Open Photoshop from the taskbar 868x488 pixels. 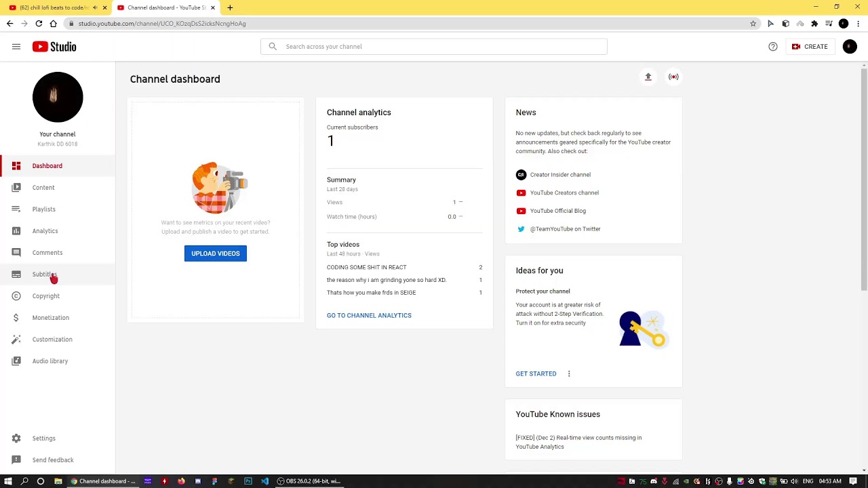coord(248,481)
